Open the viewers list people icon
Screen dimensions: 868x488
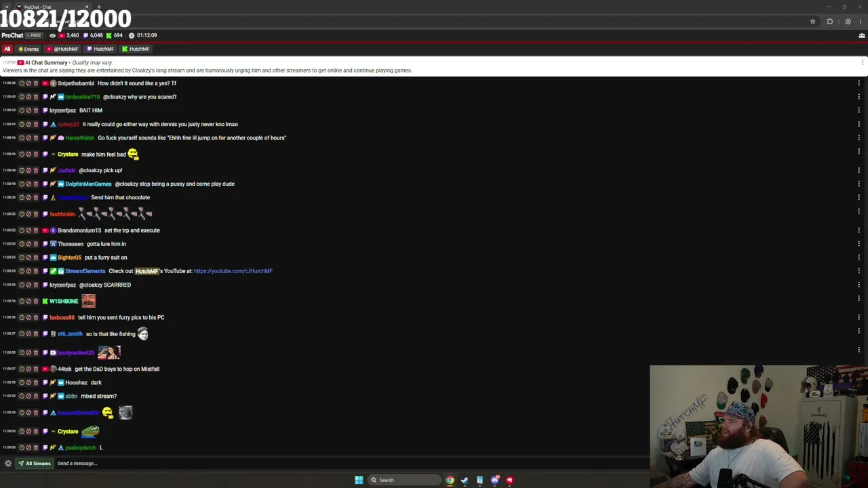[x=862, y=35]
